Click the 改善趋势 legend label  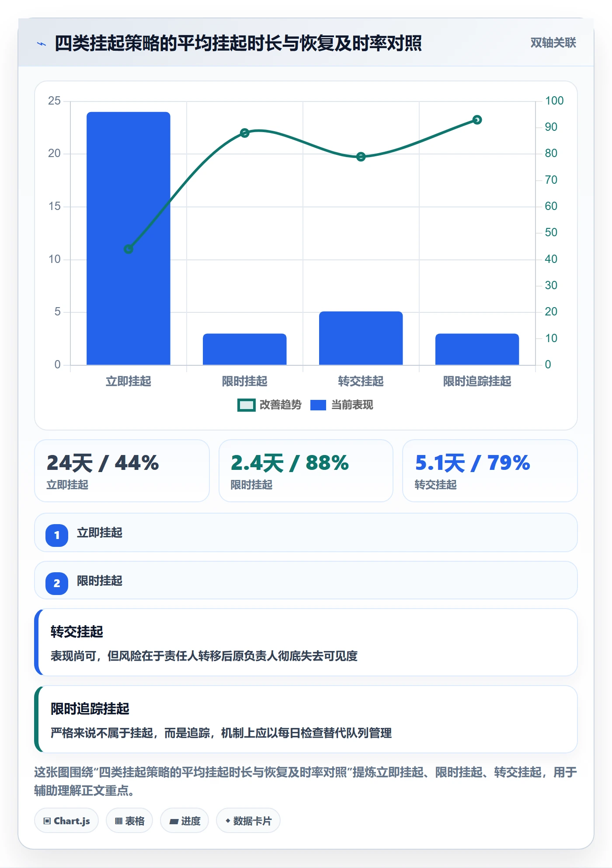[280, 405]
